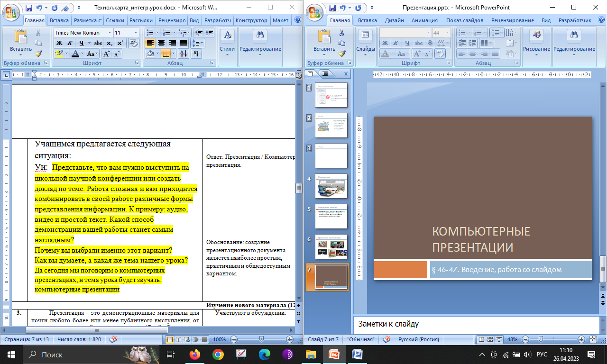Image resolution: width=607 pixels, height=364 pixels.
Task: Toggle Bold (Ж) formatting in Word
Action: click(x=59, y=43)
